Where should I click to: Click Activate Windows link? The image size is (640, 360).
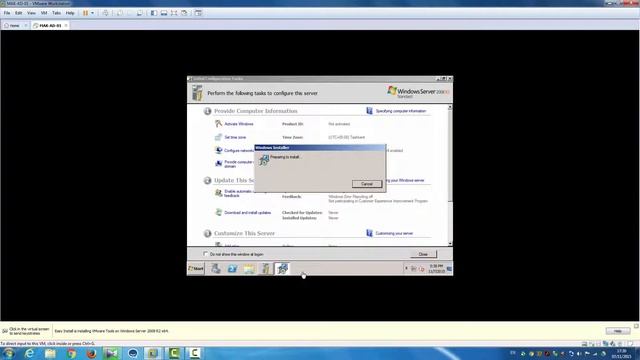(239, 124)
